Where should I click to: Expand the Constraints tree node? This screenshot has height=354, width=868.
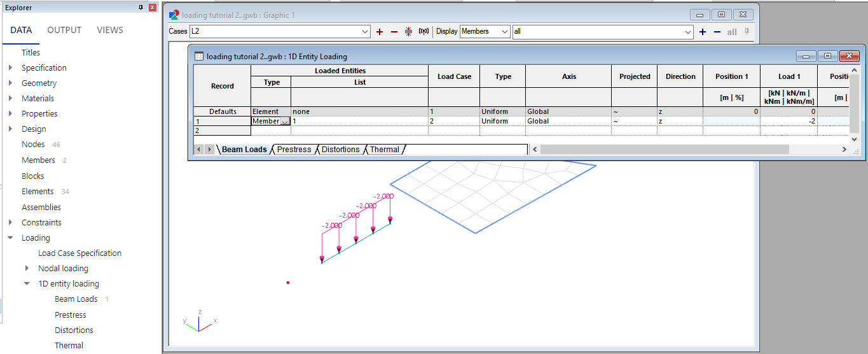tap(10, 222)
